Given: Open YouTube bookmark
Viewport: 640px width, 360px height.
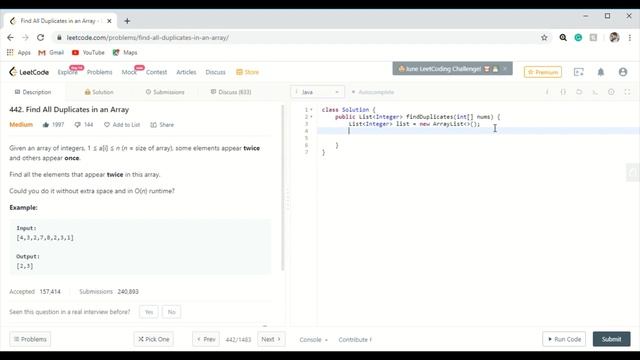Looking at the screenshot, I should (x=88, y=53).
